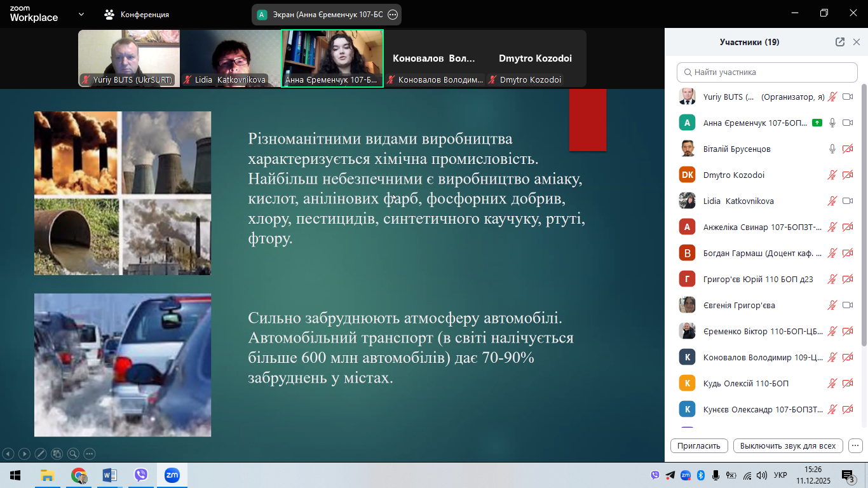Show all slides via grid view icon
Viewport: 868px width, 488px height.
[x=57, y=454]
